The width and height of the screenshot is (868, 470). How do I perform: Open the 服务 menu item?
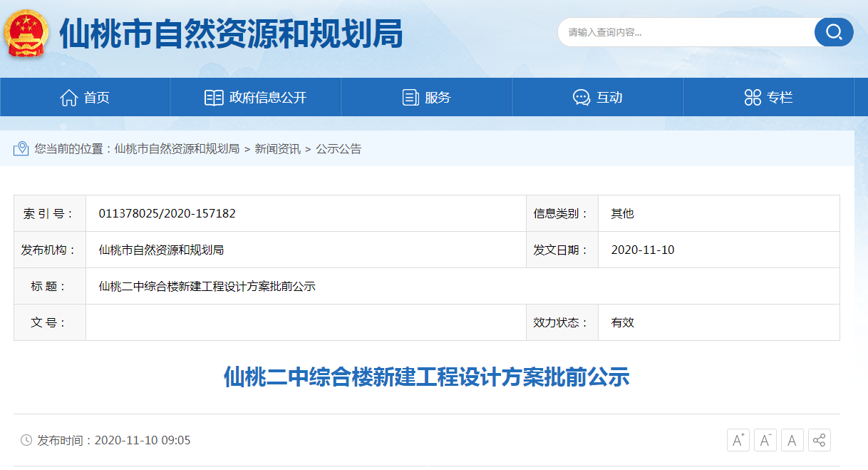click(x=426, y=97)
